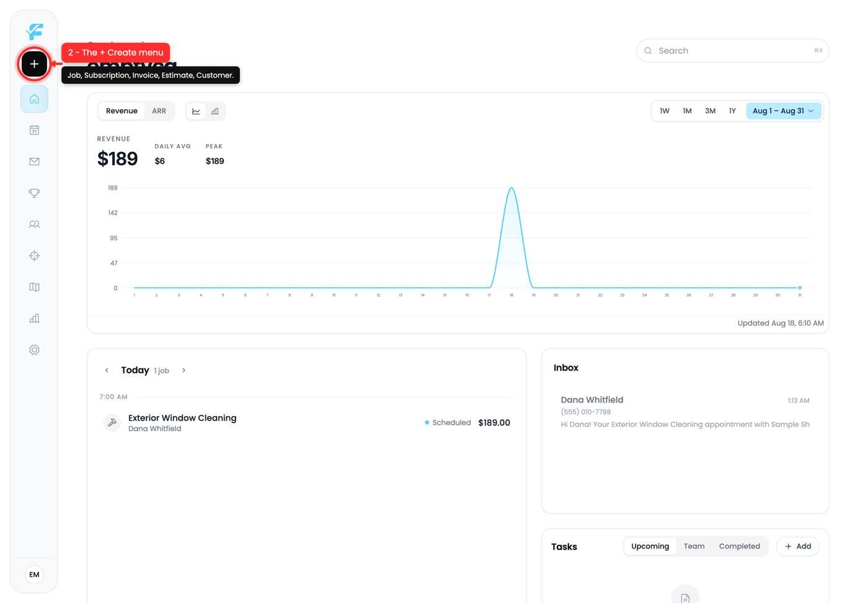Click the document icon in Tasks panel
Image resolution: width=868 pixels, height=603 pixels.
(x=685, y=597)
